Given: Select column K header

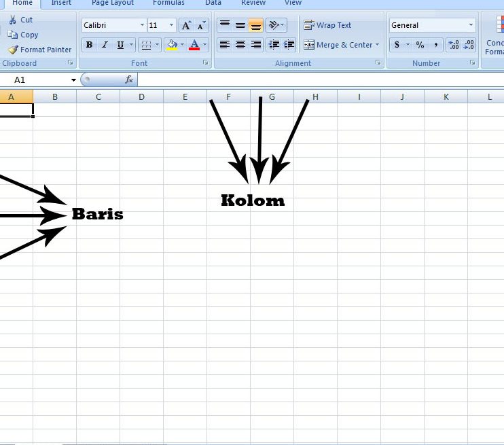Looking at the screenshot, I should [446, 96].
